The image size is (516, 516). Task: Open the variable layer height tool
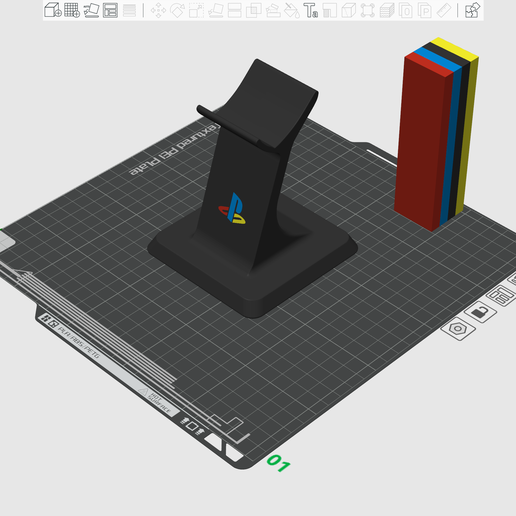[129, 10]
